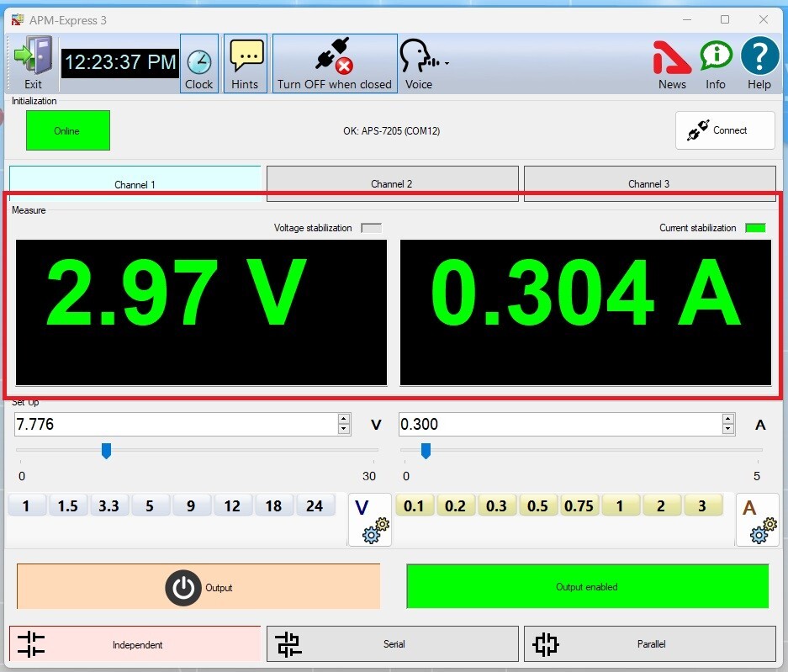Viewport: 788px width, 672px height.
Task: Open current preset settings gear icon
Action: (757, 520)
